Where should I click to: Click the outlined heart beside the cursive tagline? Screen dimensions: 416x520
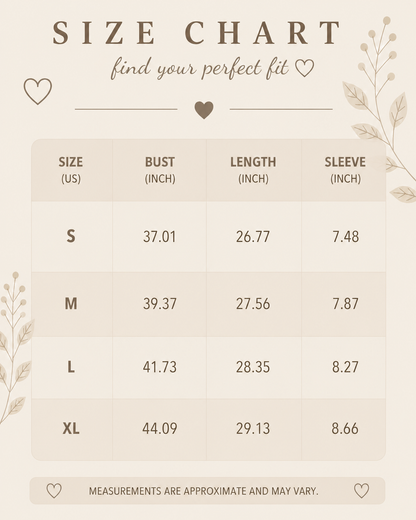pos(305,68)
